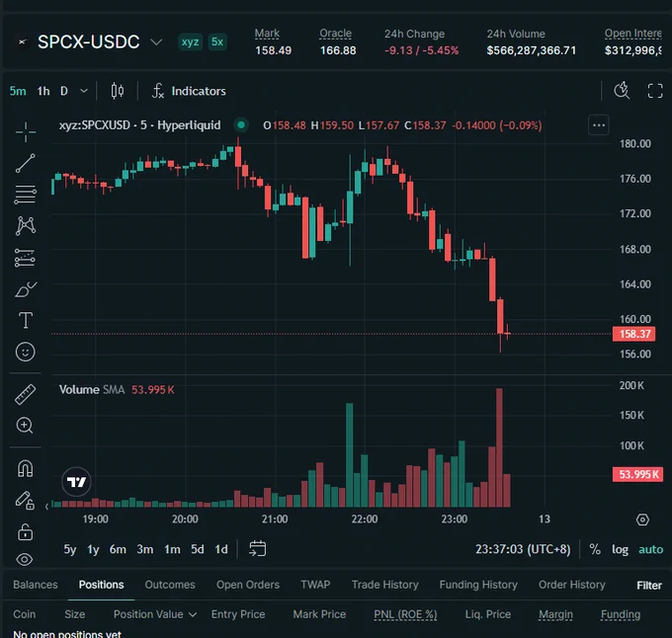This screenshot has height=638, width=672.
Task: Switch to the Balances tab
Action: pos(36,585)
